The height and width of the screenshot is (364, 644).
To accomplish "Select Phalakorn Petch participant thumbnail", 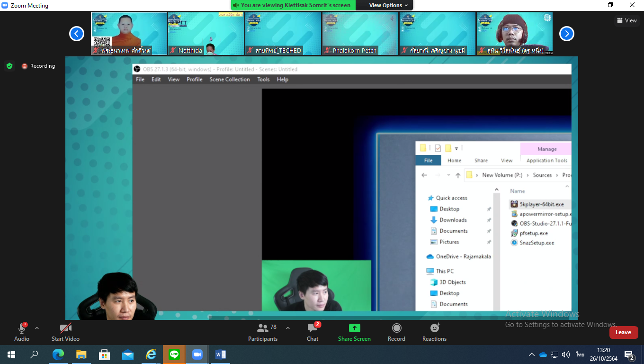I will click(360, 34).
